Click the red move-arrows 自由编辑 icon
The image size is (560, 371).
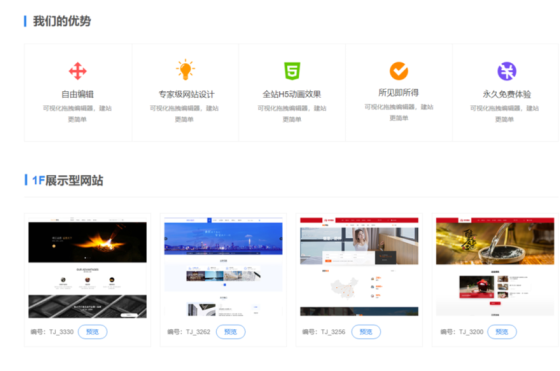[x=78, y=71]
